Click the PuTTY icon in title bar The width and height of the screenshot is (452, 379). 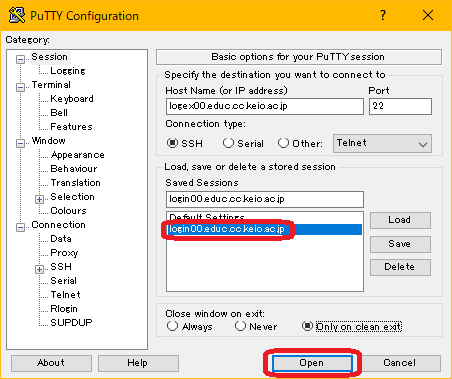pos(17,15)
